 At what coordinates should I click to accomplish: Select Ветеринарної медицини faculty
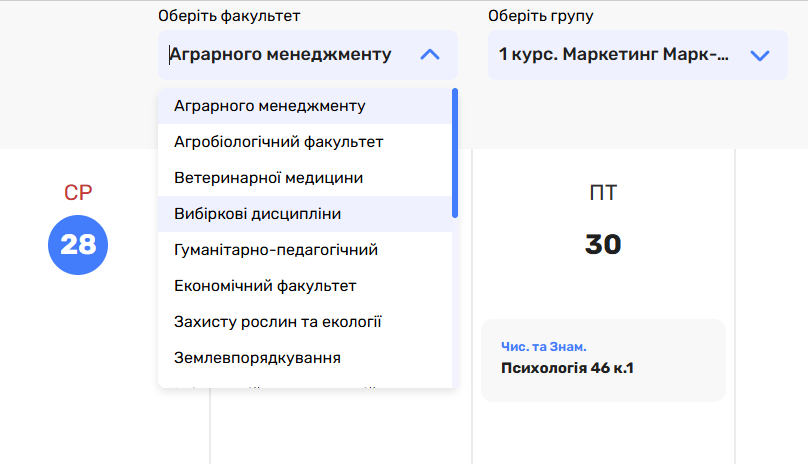pyautogui.click(x=269, y=178)
